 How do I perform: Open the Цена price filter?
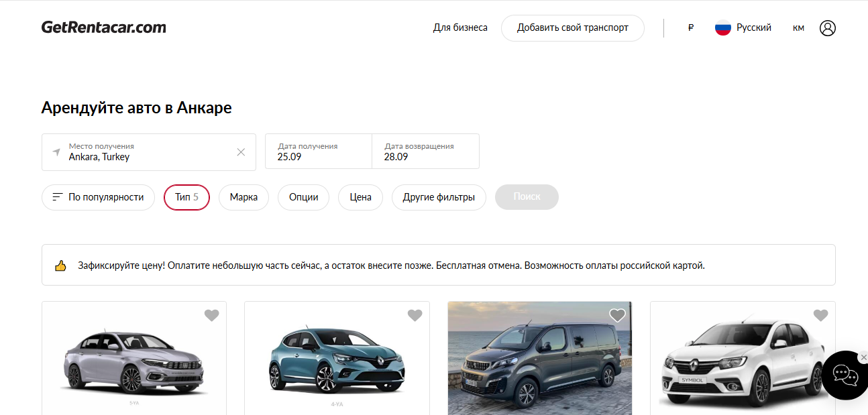(x=360, y=197)
